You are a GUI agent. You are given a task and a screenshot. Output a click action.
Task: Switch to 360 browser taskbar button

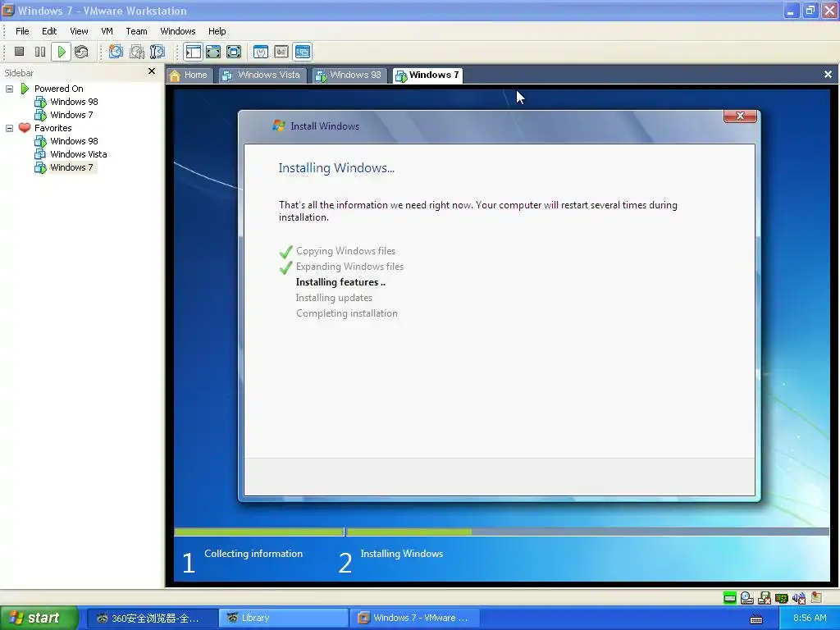[x=151, y=619]
